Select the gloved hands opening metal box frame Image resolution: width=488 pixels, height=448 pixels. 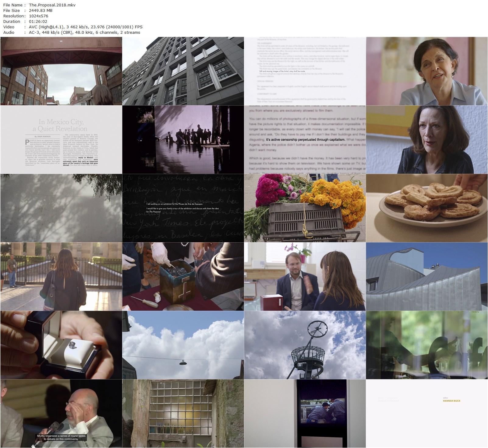183,277
